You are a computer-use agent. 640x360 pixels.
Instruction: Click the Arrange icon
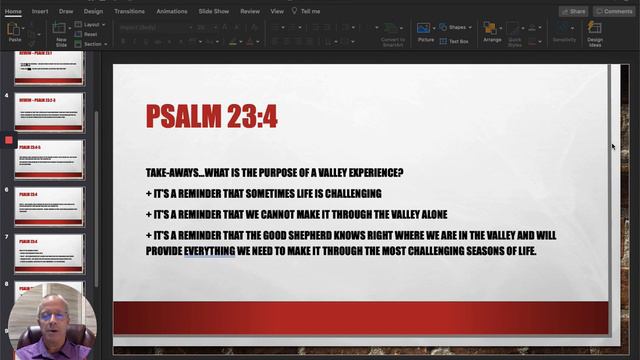(489, 28)
